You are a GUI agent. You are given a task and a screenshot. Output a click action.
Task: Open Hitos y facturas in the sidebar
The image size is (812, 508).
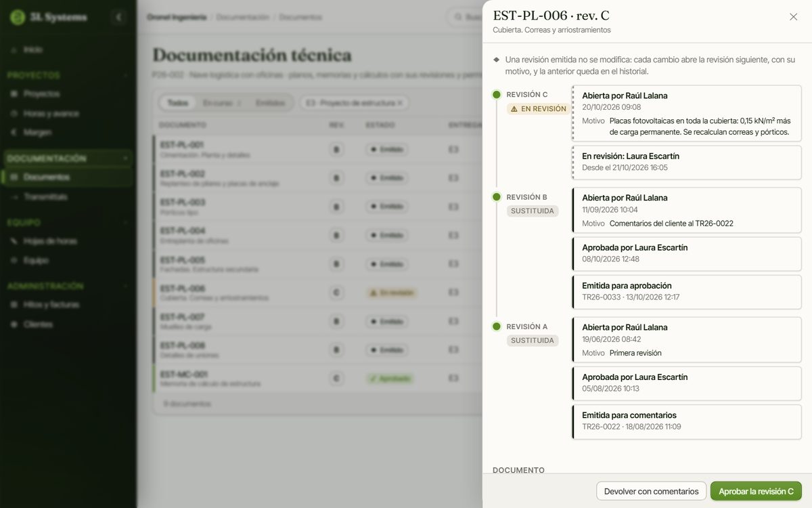68,305
